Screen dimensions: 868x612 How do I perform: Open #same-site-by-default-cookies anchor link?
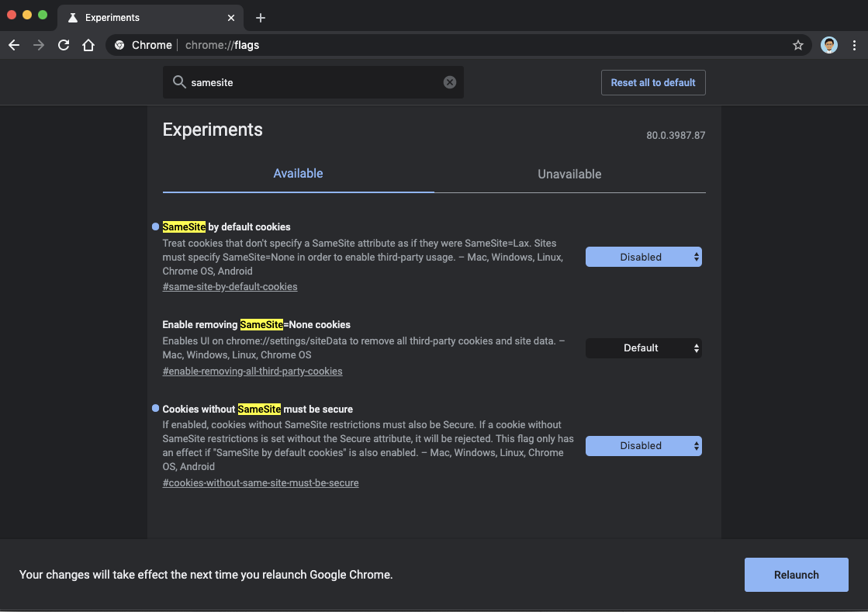[230, 286]
